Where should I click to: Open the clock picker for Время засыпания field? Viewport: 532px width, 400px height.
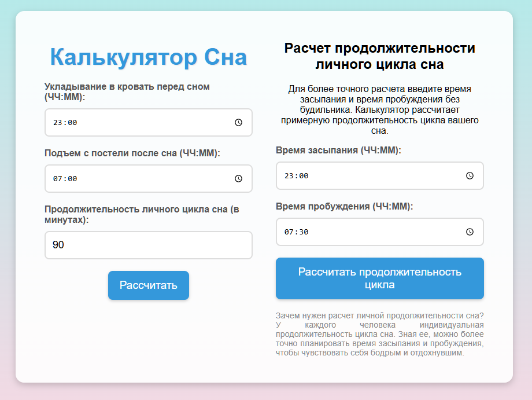(x=469, y=175)
